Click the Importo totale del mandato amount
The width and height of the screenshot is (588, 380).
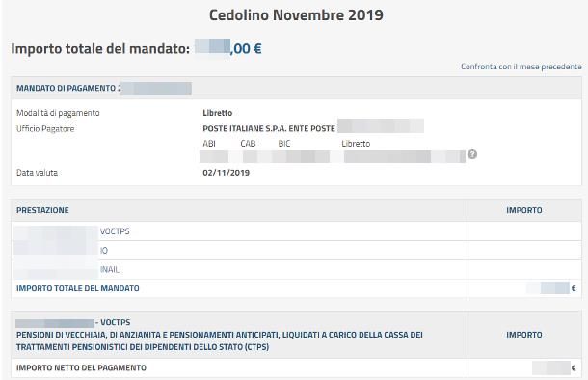point(228,48)
